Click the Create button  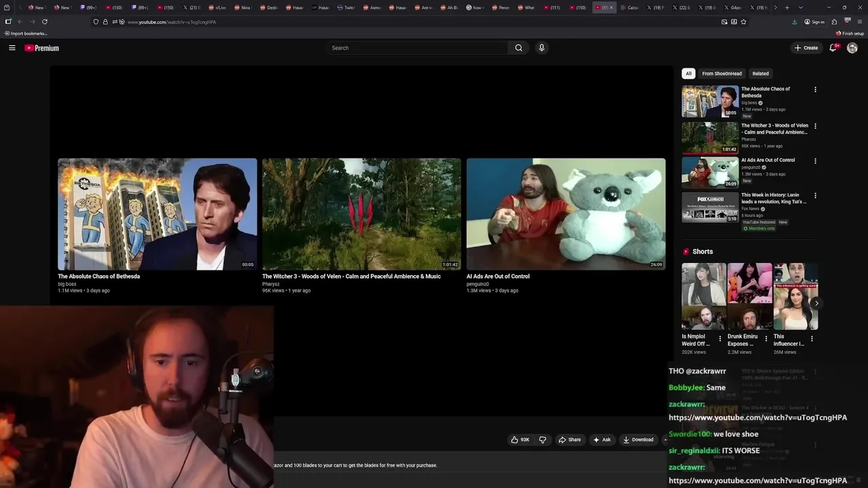pos(806,48)
